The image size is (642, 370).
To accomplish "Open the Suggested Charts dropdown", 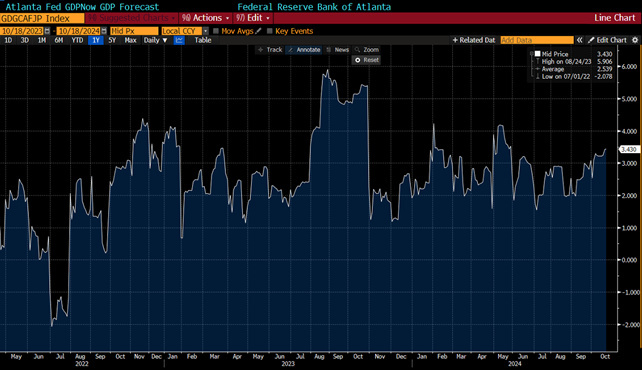I will (x=132, y=18).
